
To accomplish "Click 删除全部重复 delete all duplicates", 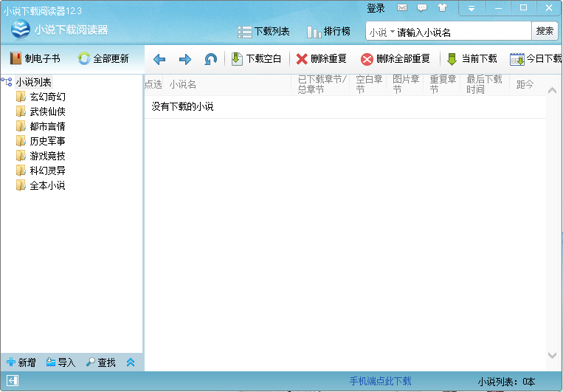I will point(396,59).
